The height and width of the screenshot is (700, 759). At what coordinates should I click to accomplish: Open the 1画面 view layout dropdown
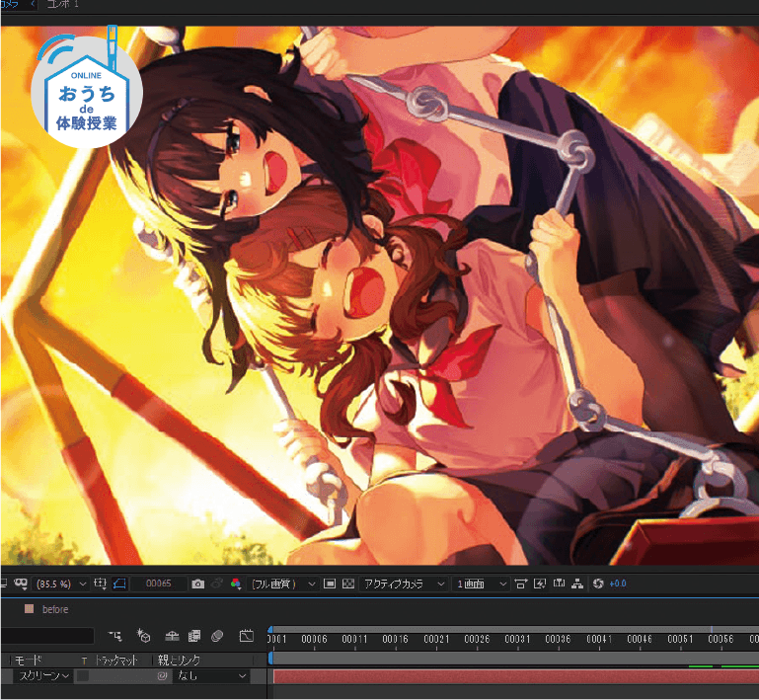tap(482, 584)
